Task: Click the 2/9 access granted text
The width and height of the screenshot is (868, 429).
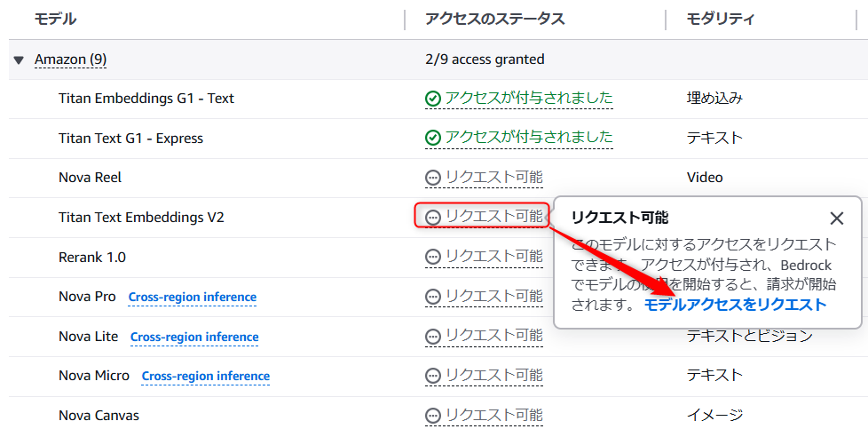Action: pos(485,59)
